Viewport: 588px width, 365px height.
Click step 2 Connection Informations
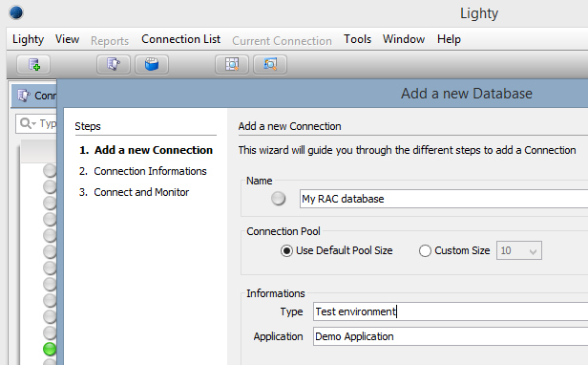[143, 171]
